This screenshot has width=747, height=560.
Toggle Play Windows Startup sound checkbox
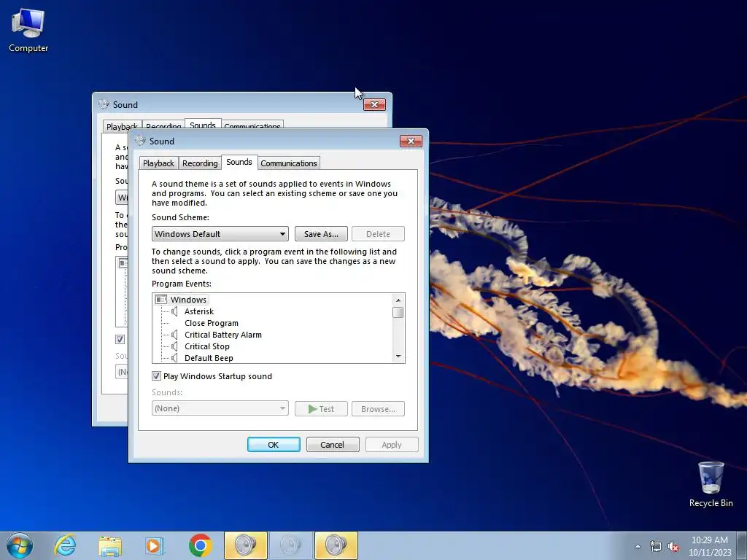[x=156, y=376]
